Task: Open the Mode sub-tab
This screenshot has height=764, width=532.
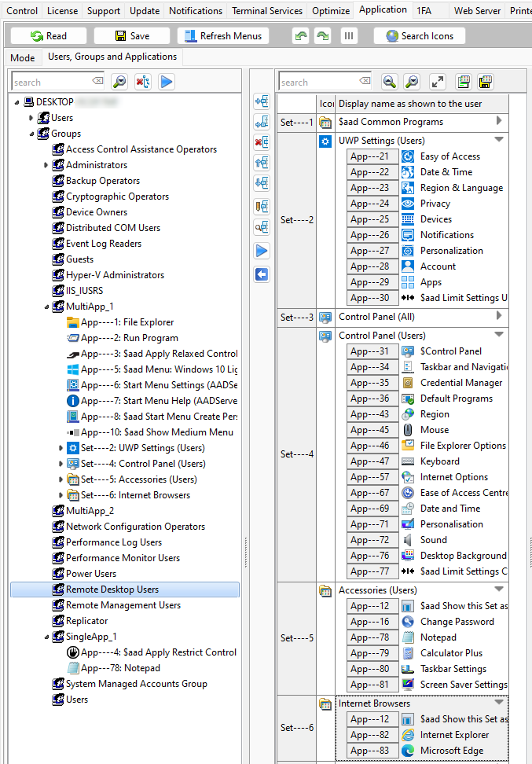Action: pos(22,57)
